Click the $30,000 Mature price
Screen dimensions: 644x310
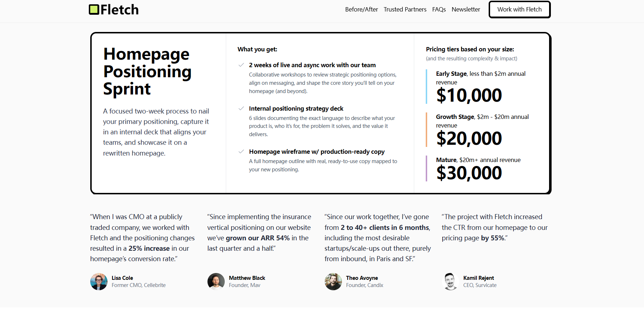click(469, 173)
